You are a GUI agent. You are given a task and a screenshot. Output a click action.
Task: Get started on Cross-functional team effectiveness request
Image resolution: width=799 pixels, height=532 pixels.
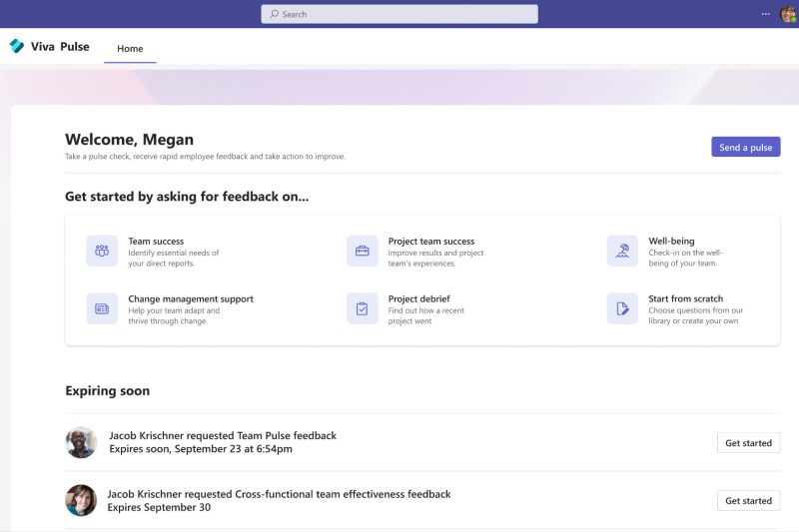coord(748,501)
